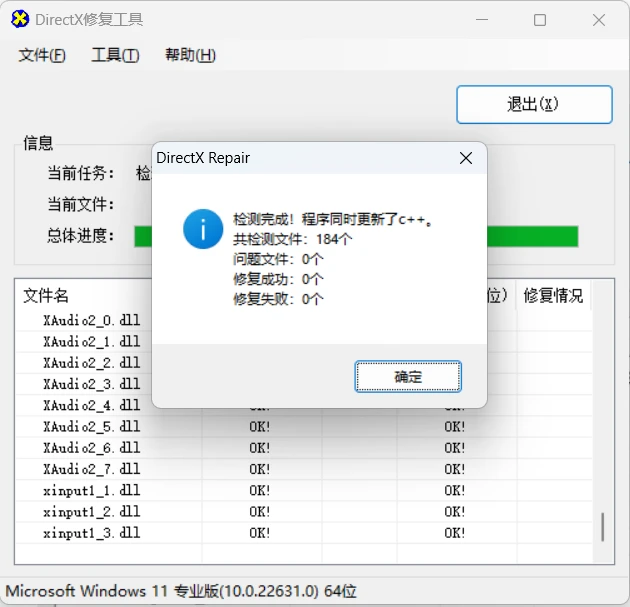The image size is (630, 607).
Task: Click the 当前任务 label
Action: [81, 174]
